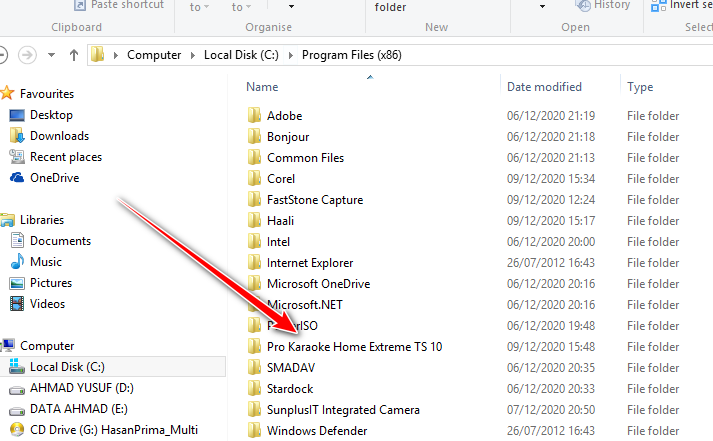713x441 pixels.
Task: Click the History button in the ribbon
Action: tap(603, 5)
